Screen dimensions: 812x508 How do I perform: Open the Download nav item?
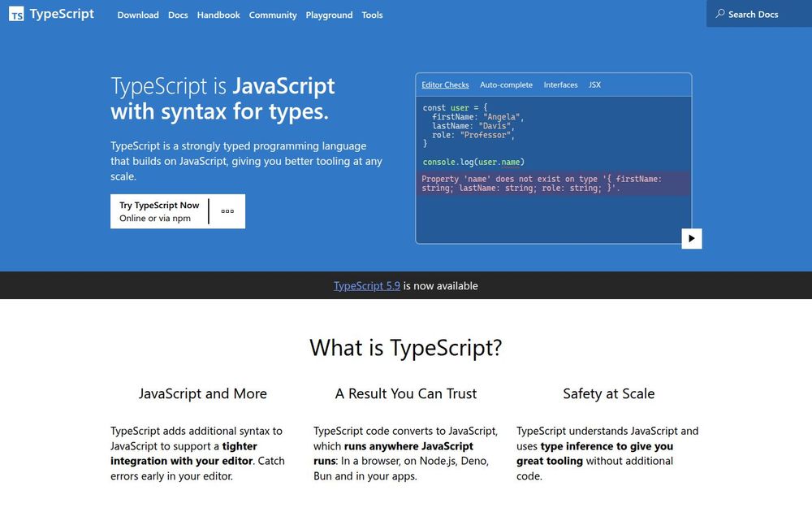[x=138, y=15]
